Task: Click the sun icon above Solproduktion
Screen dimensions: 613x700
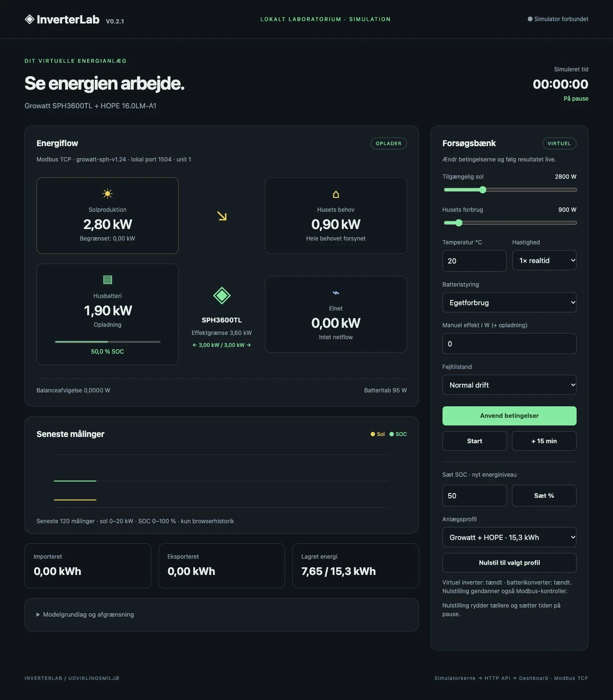Action: point(107,194)
